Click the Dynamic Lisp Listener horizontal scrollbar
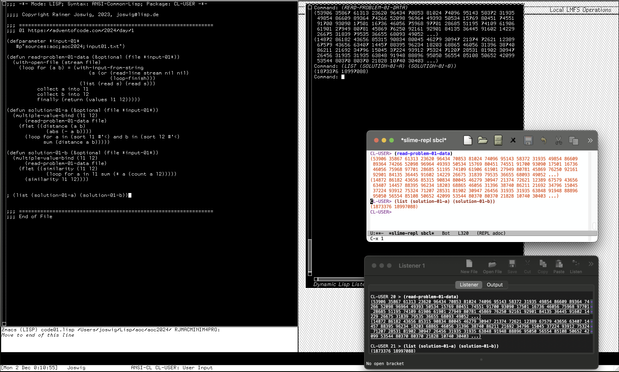619x372 pixels. (340, 279)
